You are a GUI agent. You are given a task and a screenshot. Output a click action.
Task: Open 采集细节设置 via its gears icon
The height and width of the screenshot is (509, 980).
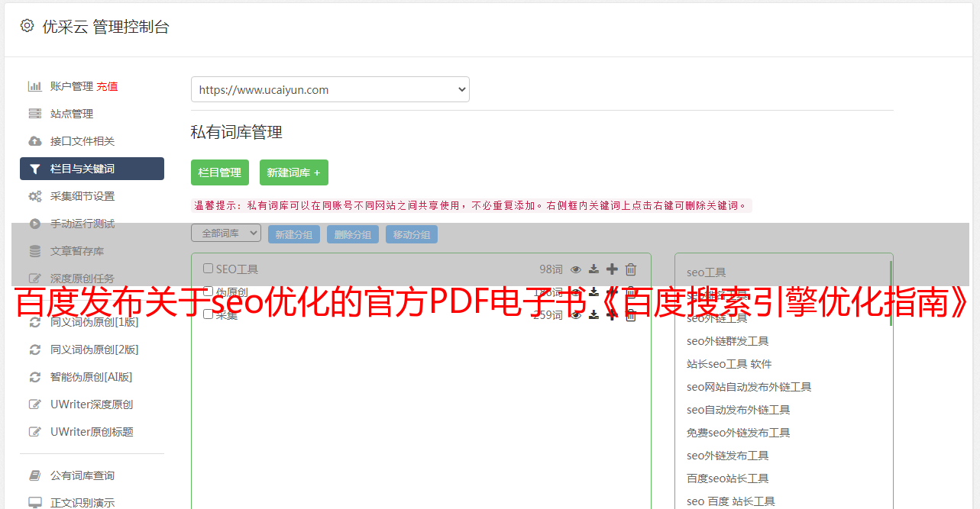[34, 196]
